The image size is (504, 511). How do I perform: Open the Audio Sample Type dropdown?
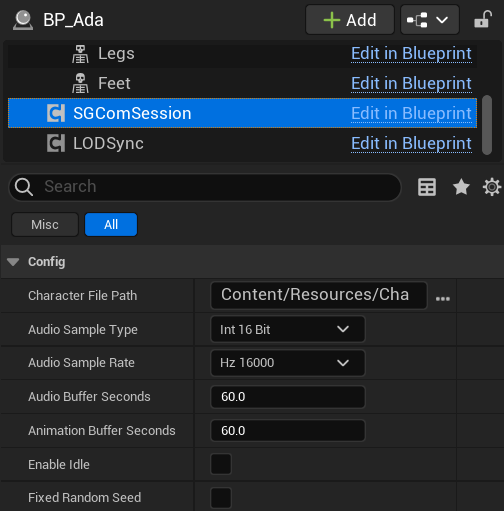pyautogui.click(x=288, y=329)
